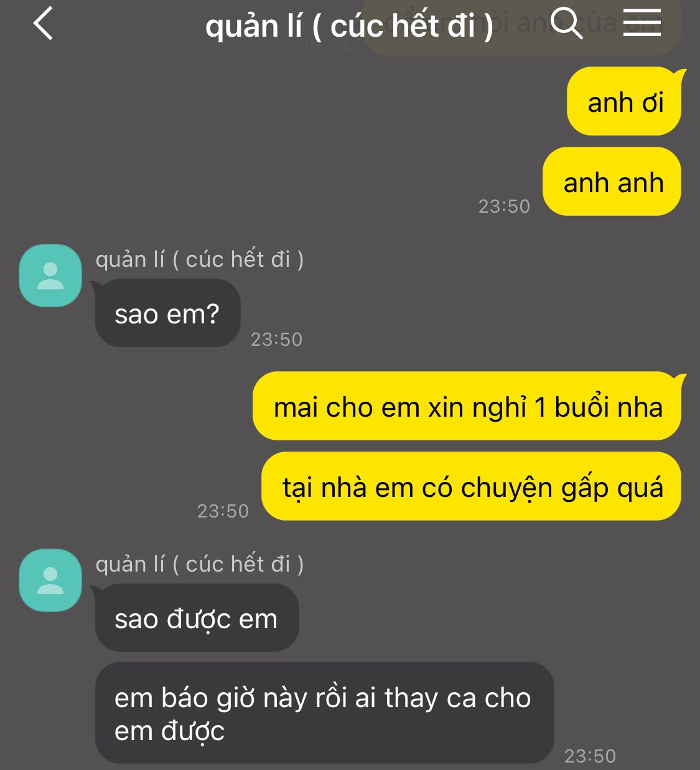Tap sender name above 'sao được em'
The height and width of the screenshot is (770, 700).
(200, 564)
